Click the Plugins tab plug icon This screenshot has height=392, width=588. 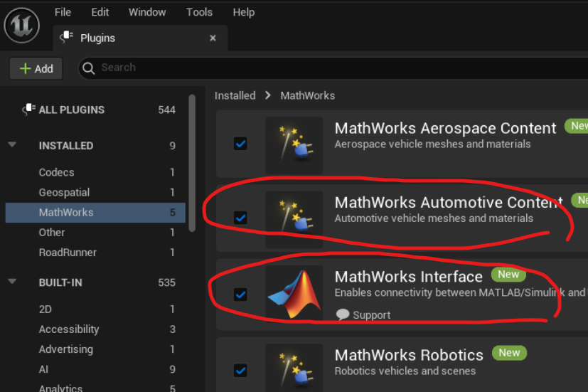(66, 38)
